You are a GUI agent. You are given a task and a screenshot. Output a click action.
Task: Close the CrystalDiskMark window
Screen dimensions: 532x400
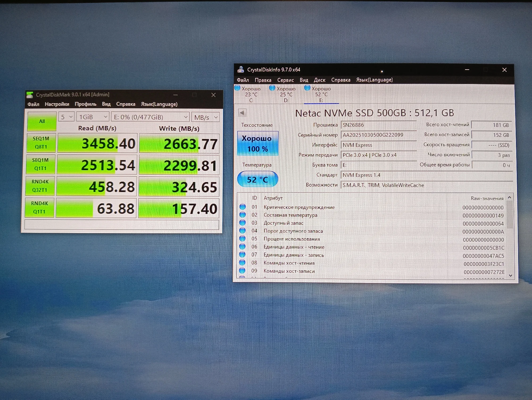point(213,95)
